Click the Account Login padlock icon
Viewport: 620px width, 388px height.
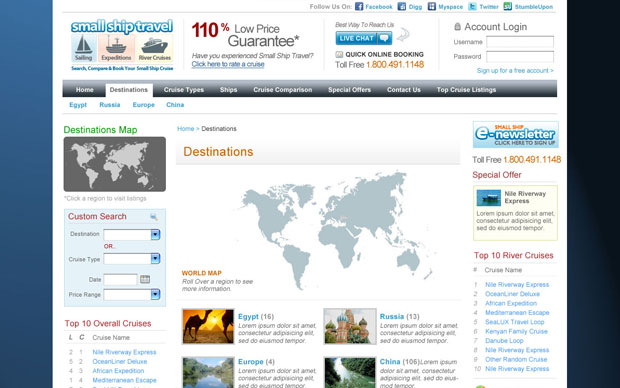[457, 26]
